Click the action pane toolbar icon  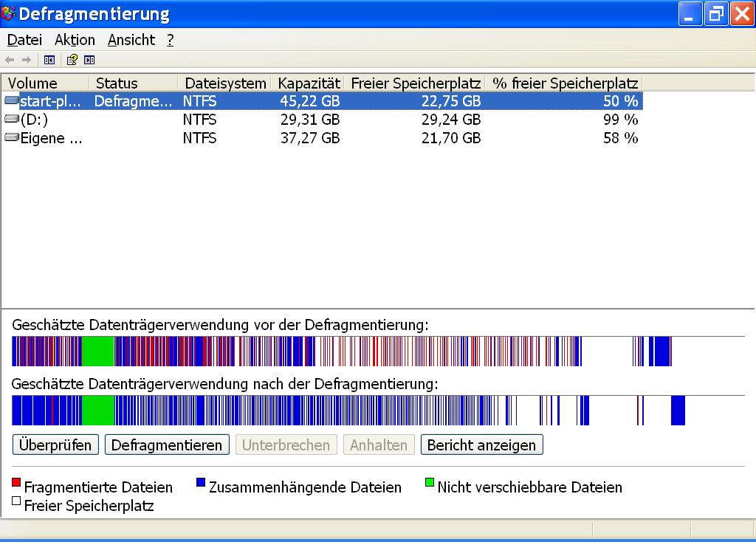[89, 60]
